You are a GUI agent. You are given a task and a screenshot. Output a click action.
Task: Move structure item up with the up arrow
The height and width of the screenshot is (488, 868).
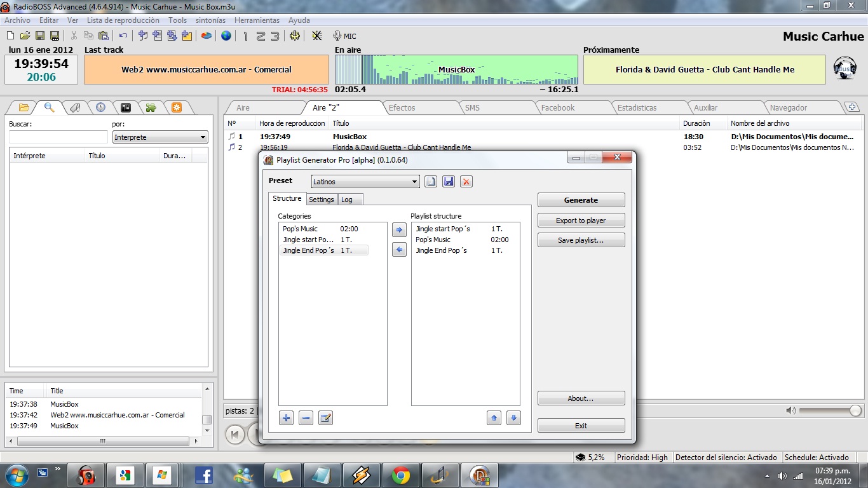(494, 418)
